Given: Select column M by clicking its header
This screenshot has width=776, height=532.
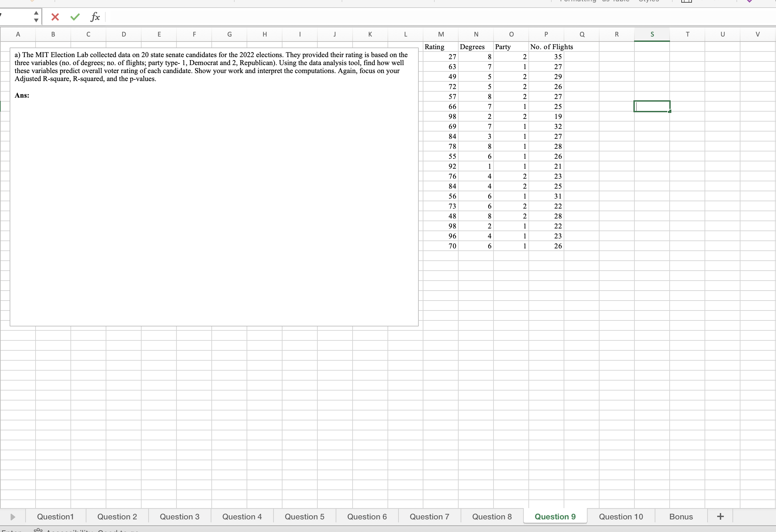Looking at the screenshot, I should 441,34.
